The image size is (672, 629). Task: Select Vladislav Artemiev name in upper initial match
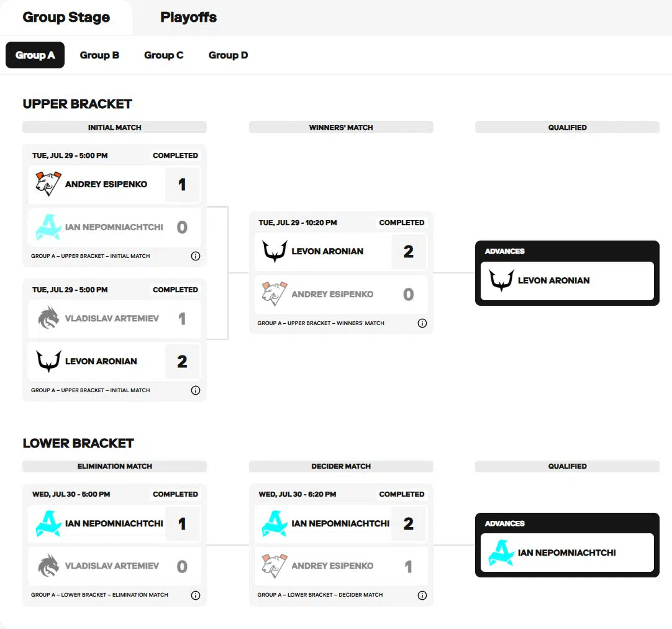112,318
